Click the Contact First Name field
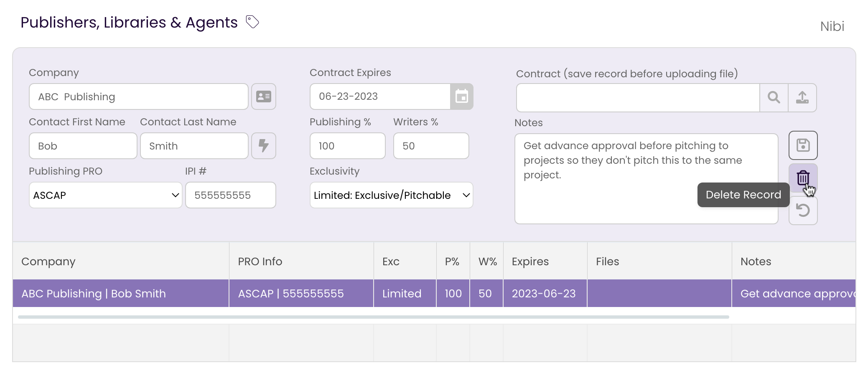The width and height of the screenshot is (868, 373). [83, 146]
